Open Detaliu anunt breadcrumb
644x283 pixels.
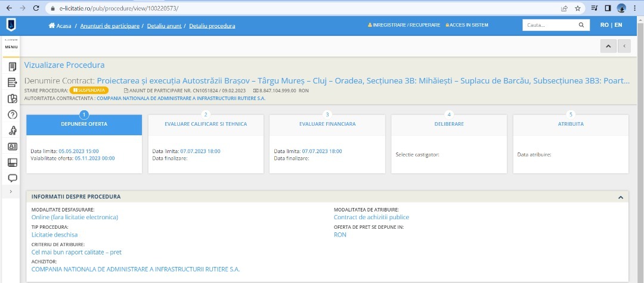coord(165,26)
